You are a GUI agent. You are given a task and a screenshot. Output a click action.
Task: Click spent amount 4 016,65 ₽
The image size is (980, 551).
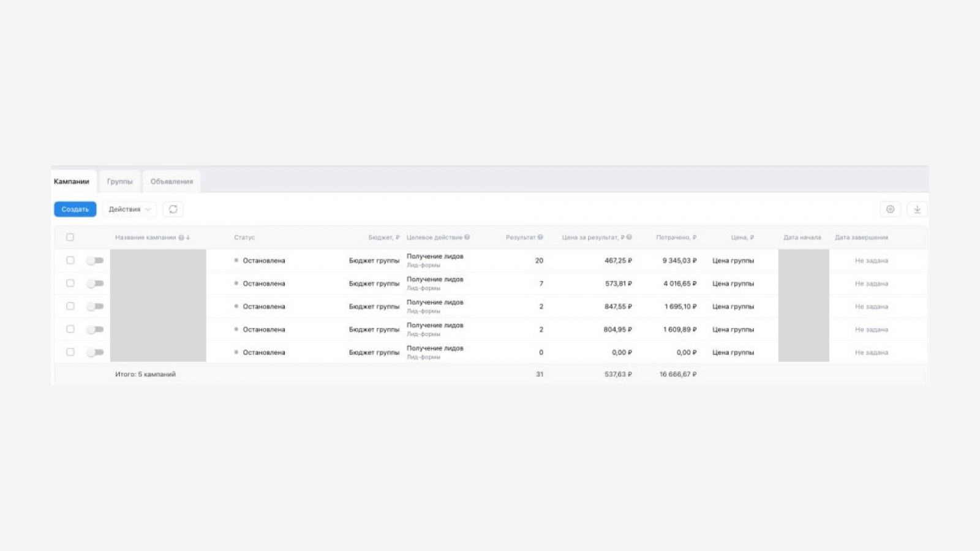click(x=680, y=283)
